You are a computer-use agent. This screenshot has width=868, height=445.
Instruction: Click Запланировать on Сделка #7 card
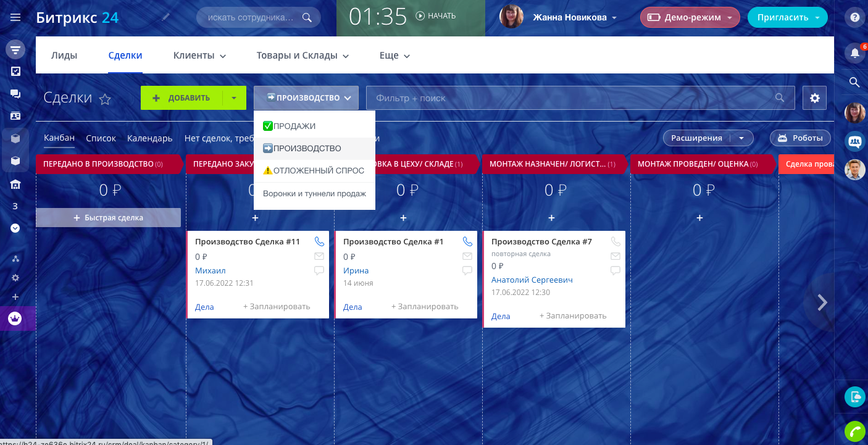tap(573, 316)
